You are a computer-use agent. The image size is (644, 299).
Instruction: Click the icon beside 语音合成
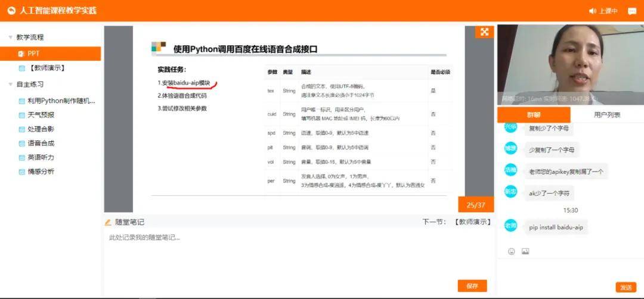tap(22, 144)
